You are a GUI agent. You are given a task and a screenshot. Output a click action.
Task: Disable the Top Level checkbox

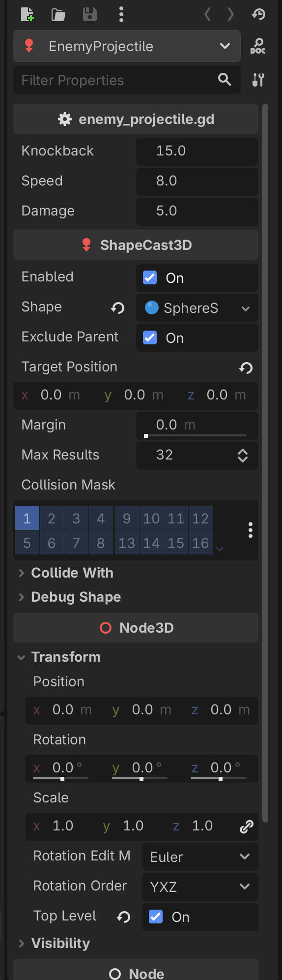tap(156, 917)
